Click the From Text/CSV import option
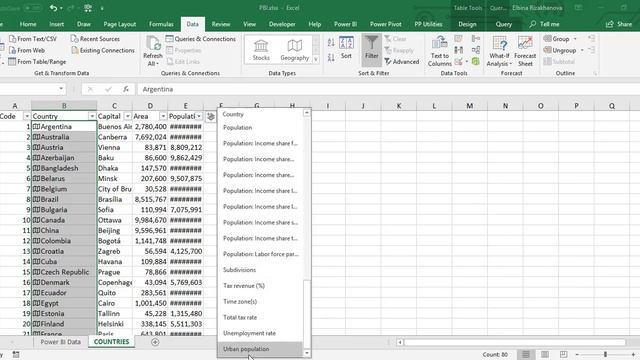The height and width of the screenshot is (360, 640). point(33,39)
